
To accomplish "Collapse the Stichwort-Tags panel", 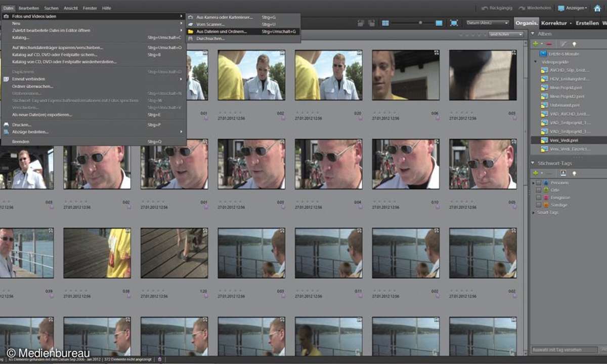I will click(x=534, y=163).
